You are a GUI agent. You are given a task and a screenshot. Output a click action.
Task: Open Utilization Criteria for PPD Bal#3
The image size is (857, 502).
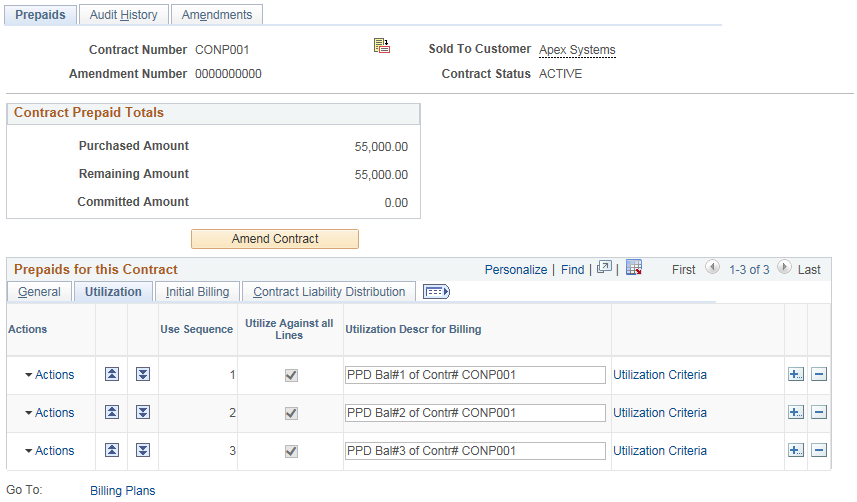(660, 451)
